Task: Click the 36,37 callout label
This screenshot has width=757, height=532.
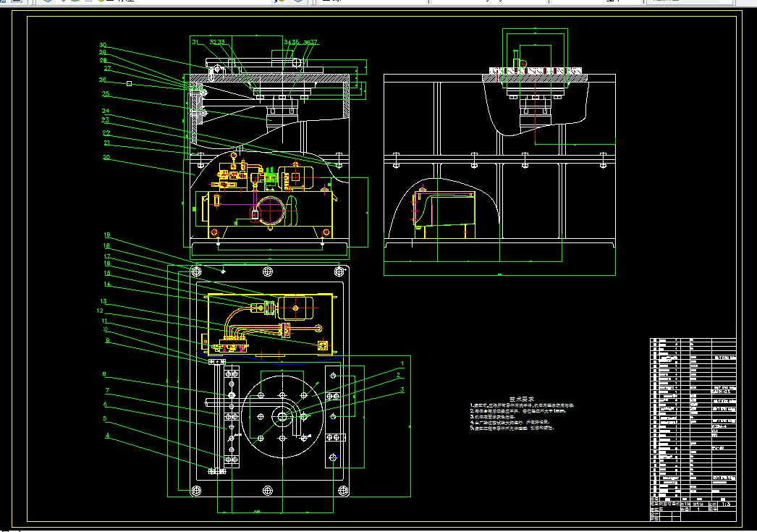Action: [x=310, y=43]
